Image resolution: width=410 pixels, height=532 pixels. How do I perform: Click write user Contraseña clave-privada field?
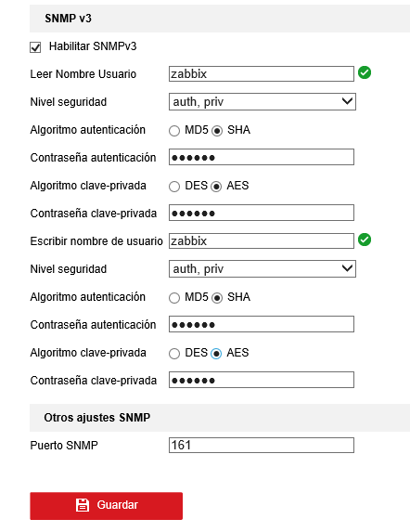(262, 380)
